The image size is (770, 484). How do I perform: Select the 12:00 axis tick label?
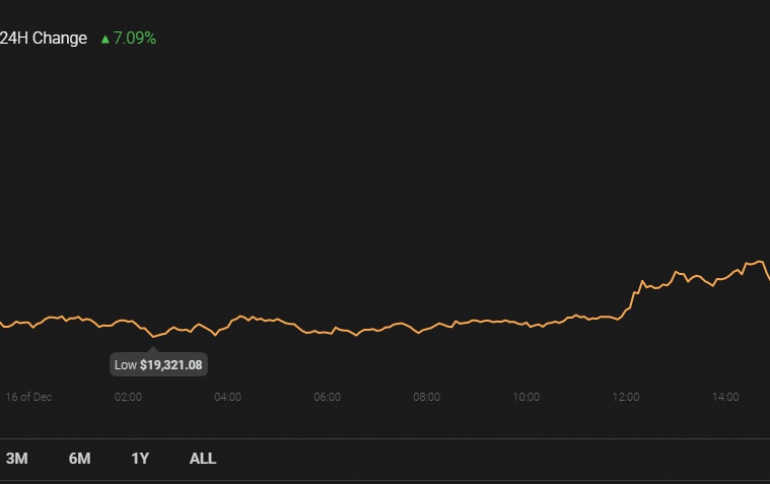point(626,397)
